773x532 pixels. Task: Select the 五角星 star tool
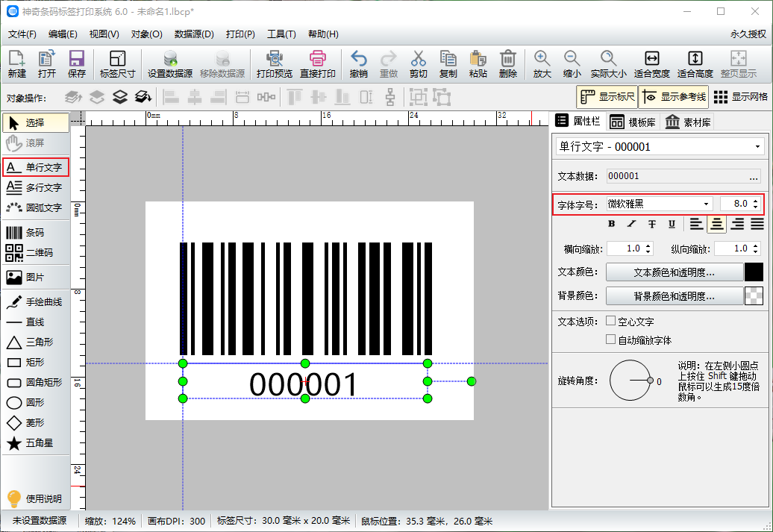coord(36,442)
